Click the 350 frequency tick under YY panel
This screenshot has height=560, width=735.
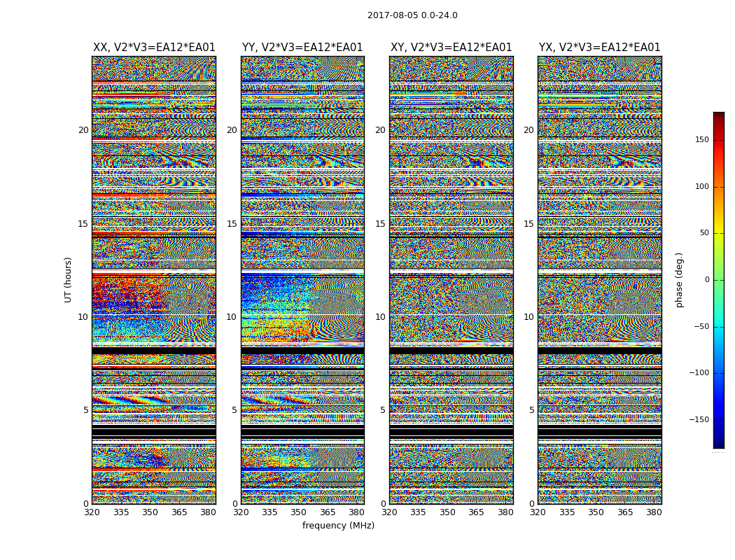[x=299, y=512]
